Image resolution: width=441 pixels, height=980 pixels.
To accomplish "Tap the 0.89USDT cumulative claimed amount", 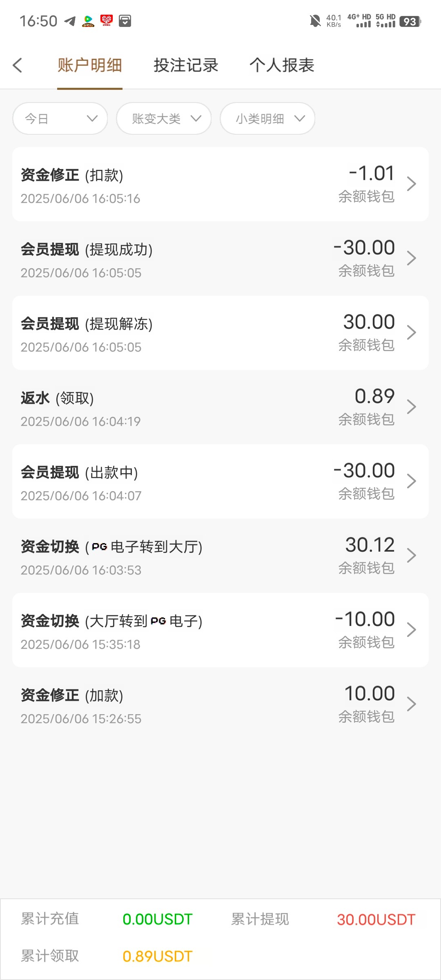I will (157, 956).
